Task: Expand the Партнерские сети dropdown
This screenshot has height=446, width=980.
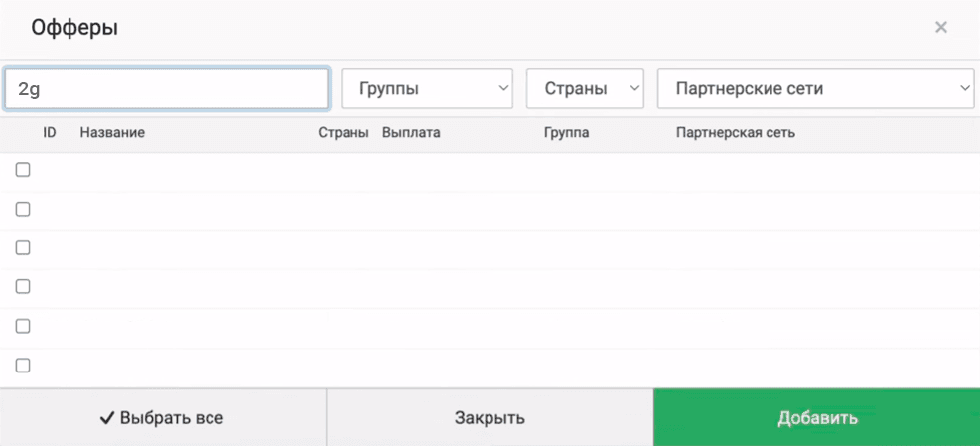Action: pyautogui.click(x=815, y=88)
